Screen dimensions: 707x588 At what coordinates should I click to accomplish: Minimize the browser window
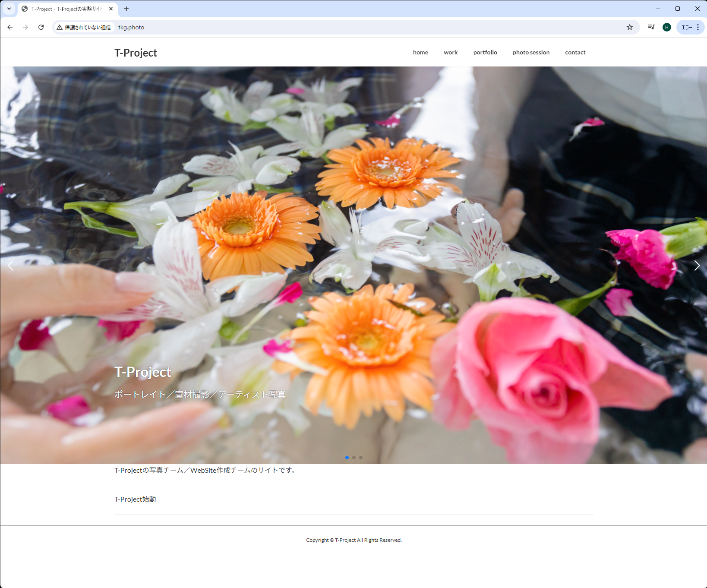tap(658, 9)
